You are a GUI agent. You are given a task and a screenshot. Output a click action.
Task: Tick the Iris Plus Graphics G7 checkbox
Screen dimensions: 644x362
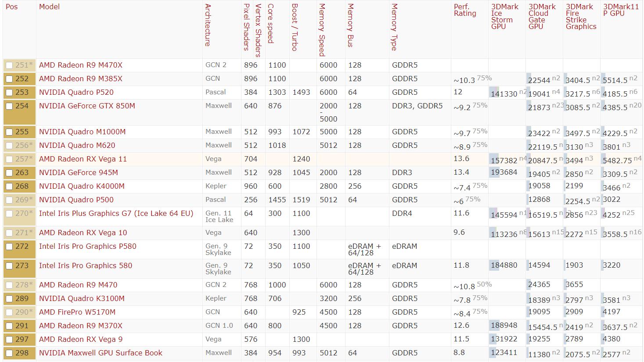[x=9, y=214]
